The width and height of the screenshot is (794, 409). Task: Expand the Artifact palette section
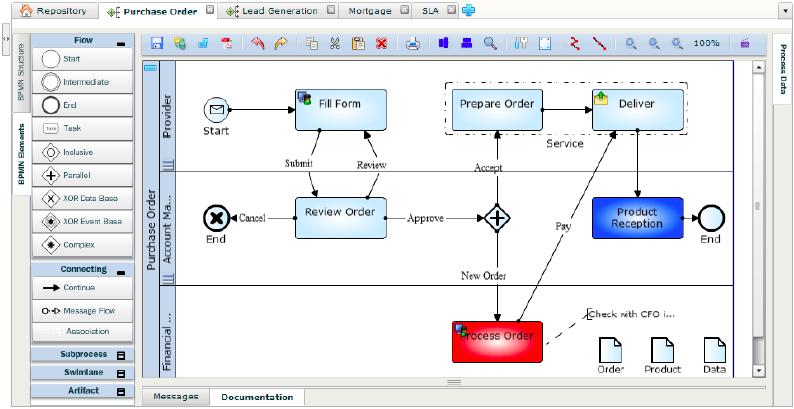coord(121,392)
